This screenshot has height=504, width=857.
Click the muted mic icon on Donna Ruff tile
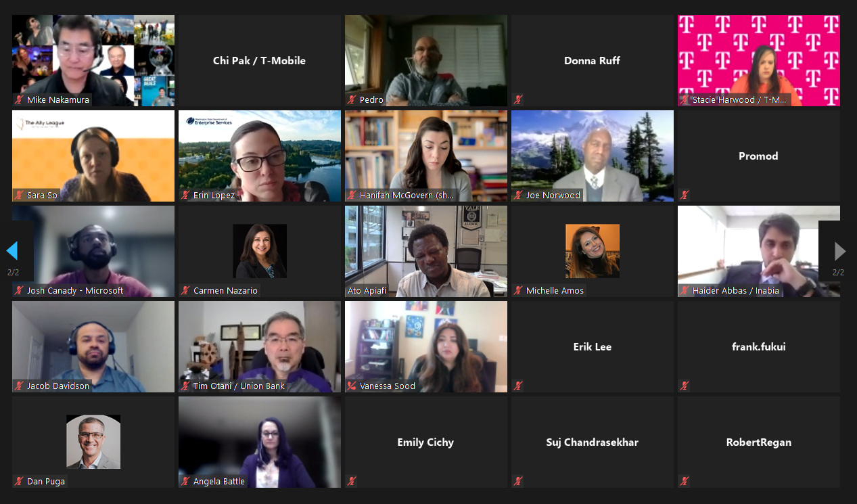(x=518, y=99)
